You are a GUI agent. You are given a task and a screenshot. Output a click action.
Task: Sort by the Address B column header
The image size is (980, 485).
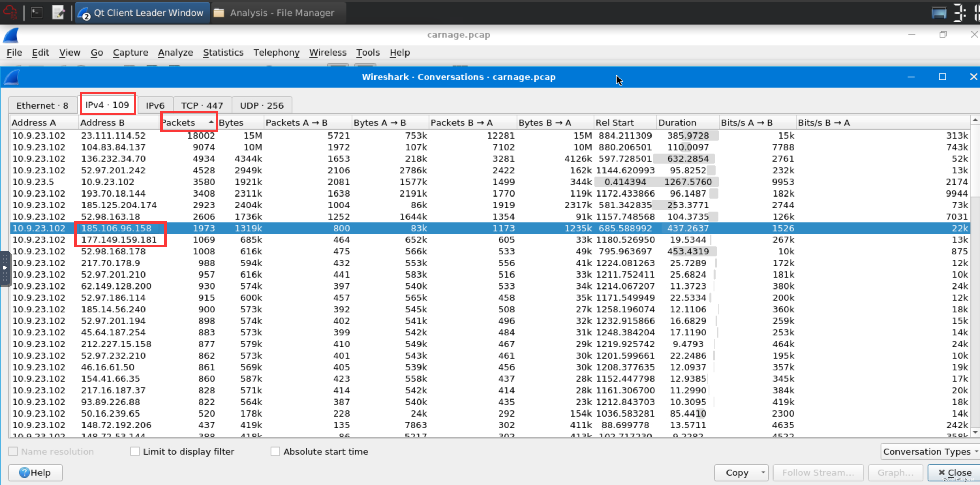click(119, 123)
